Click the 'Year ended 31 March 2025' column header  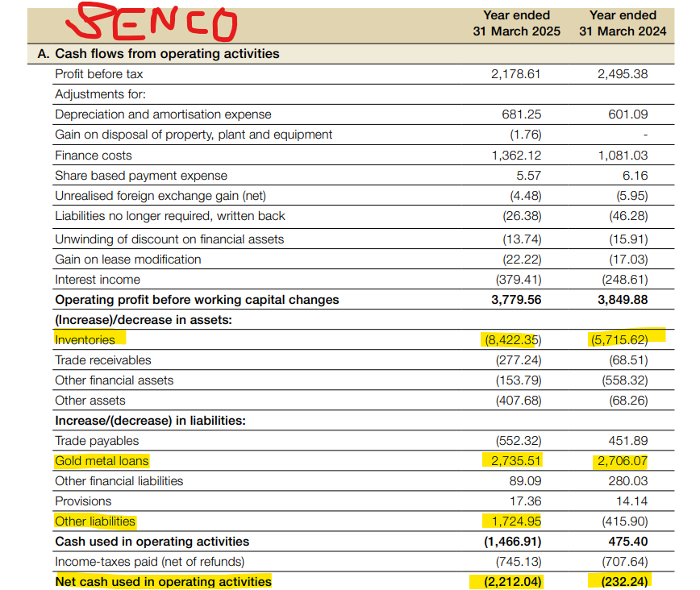pos(516,23)
